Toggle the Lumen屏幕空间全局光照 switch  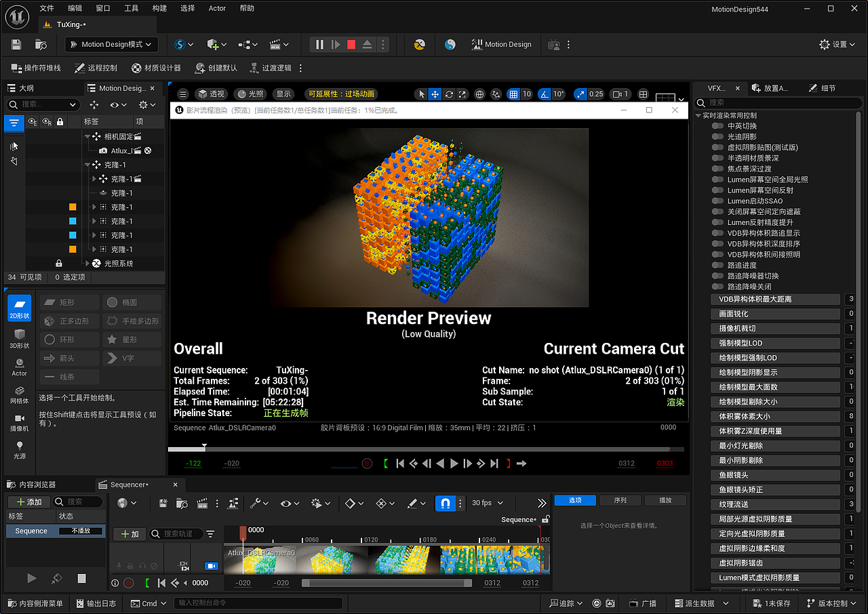(x=717, y=180)
